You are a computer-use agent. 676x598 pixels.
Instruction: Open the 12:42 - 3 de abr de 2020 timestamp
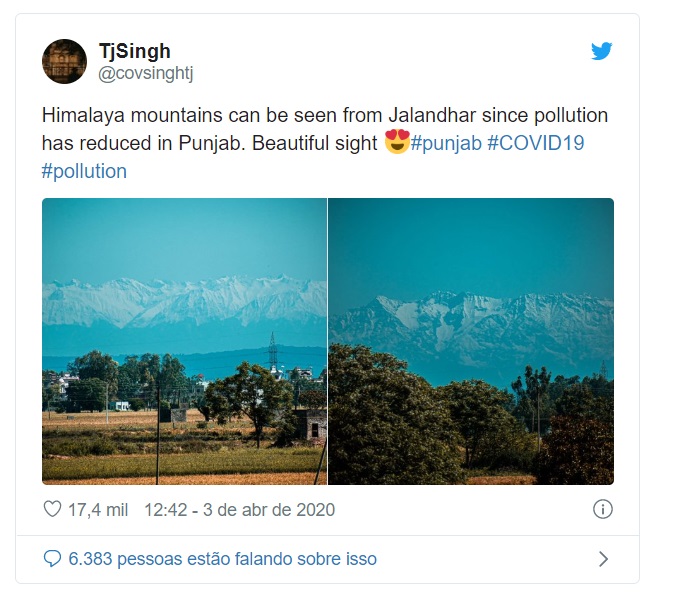click(239, 509)
